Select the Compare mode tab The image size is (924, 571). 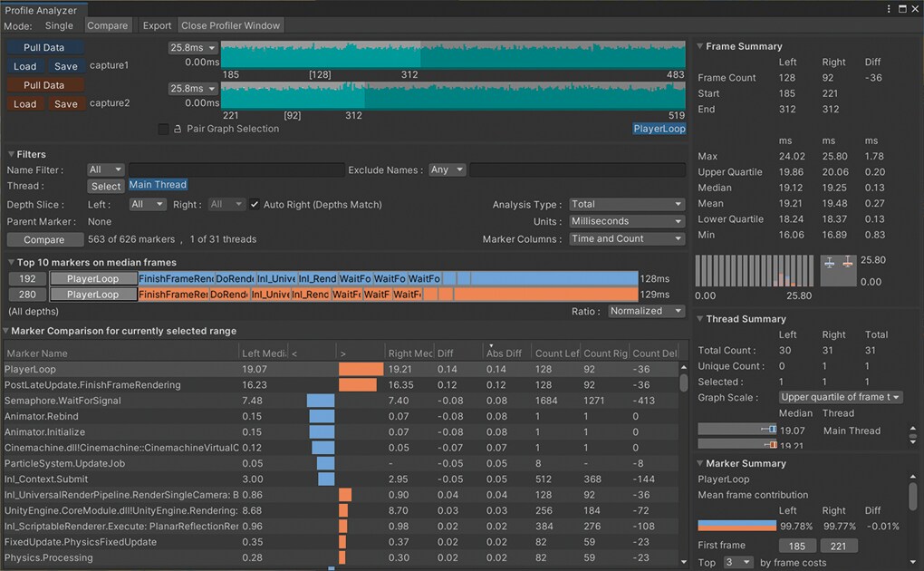[108, 25]
